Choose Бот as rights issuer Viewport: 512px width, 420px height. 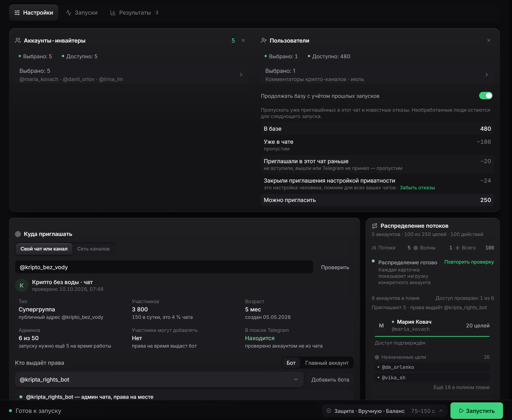click(291, 363)
